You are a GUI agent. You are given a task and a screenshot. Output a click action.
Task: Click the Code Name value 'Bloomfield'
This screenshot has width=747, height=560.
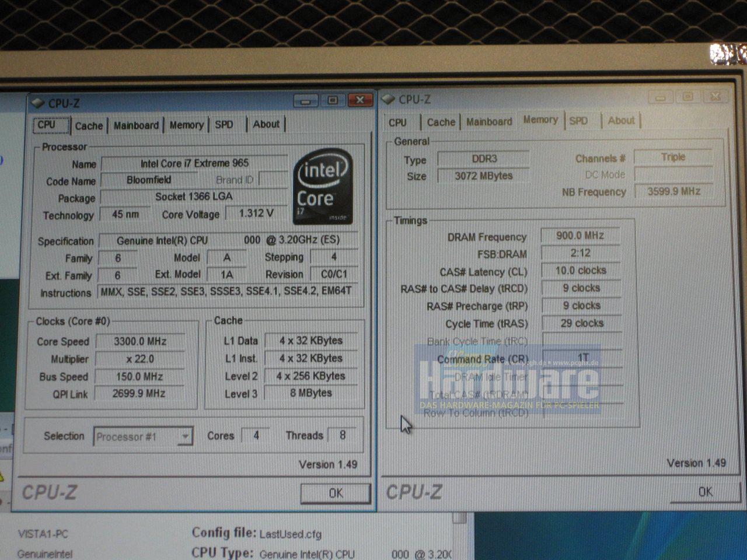point(149,180)
